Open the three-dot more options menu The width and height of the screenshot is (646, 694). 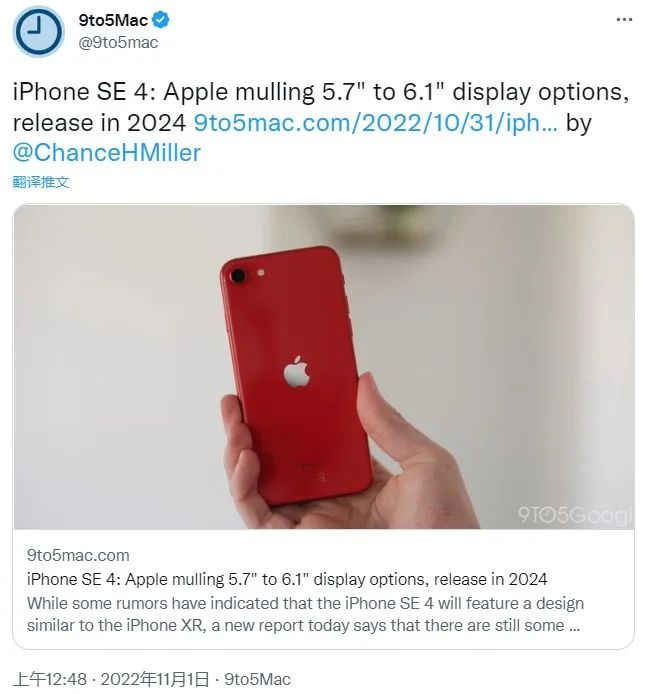coord(624,20)
